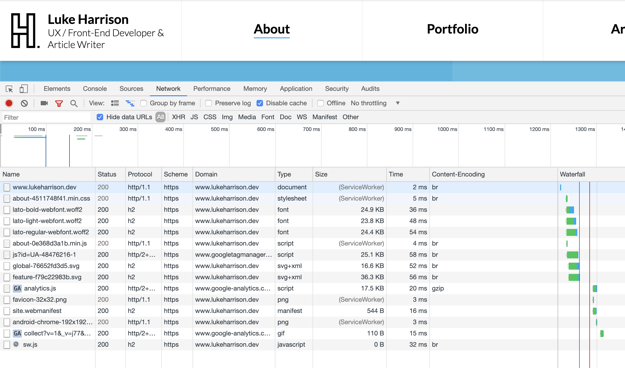
Task: Click the GA icon next to collect request
Action: (x=17, y=333)
